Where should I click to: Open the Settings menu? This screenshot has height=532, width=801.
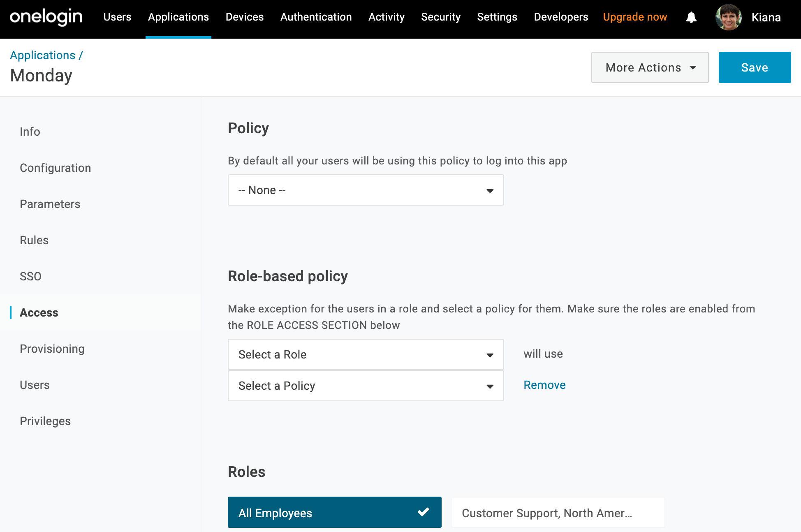497,17
